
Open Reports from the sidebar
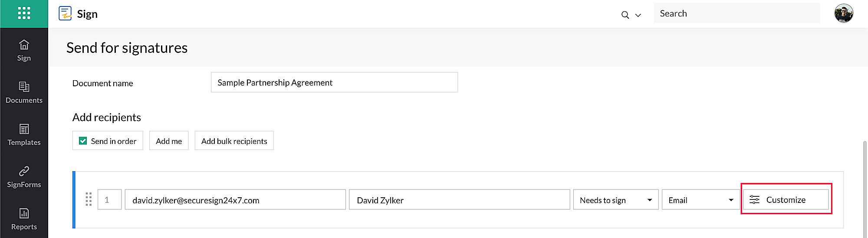[24, 219]
